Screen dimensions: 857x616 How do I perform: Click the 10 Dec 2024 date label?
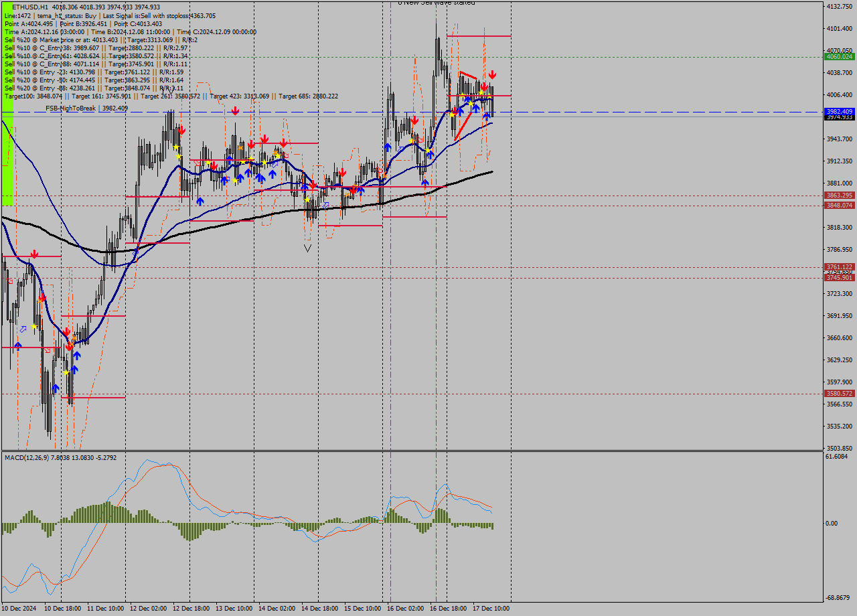coord(20,609)
